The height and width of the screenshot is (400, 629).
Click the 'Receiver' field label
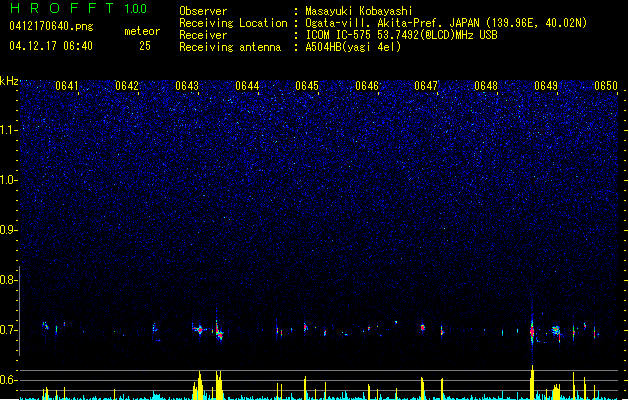pyautogui.click(x=203, y=35)
